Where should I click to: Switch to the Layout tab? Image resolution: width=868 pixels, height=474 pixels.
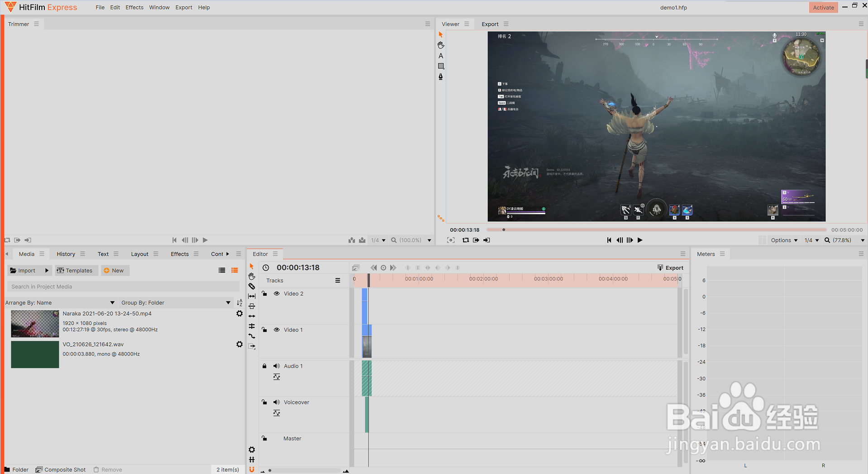click(x=140, y=254)
